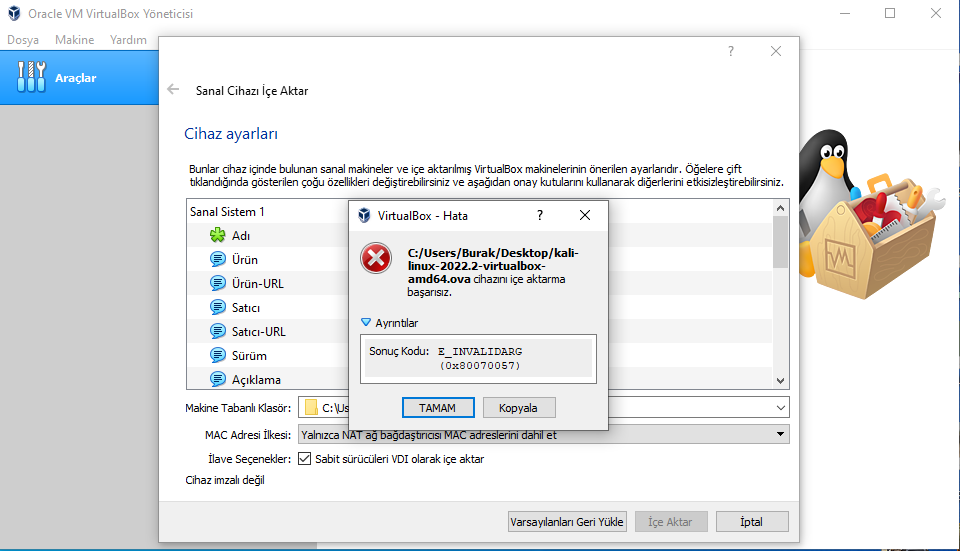Click the Kopyala button

[x=519, y=408]
